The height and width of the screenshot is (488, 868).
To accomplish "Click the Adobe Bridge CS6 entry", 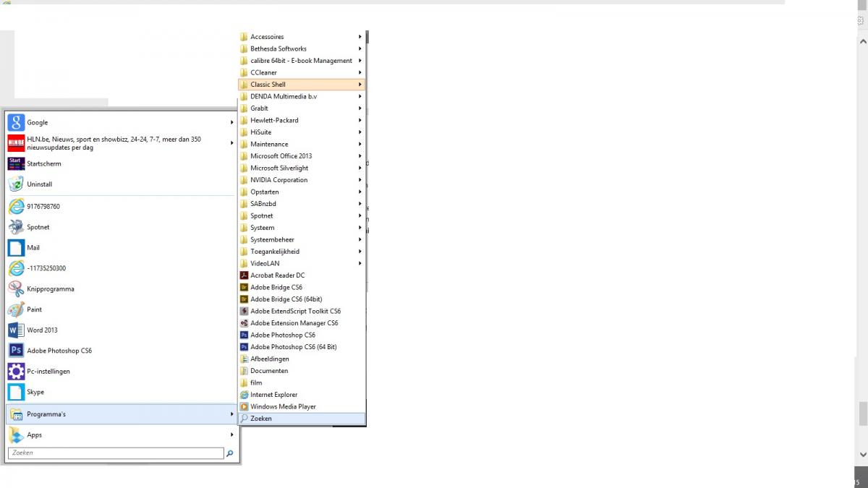I will [x=302, y=287].
